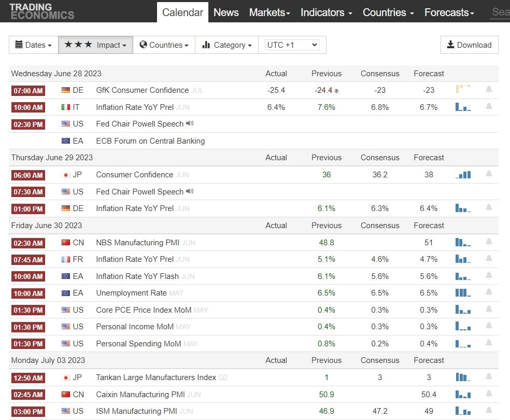Click the EA flag on ECB Forum row

(66, 141)
